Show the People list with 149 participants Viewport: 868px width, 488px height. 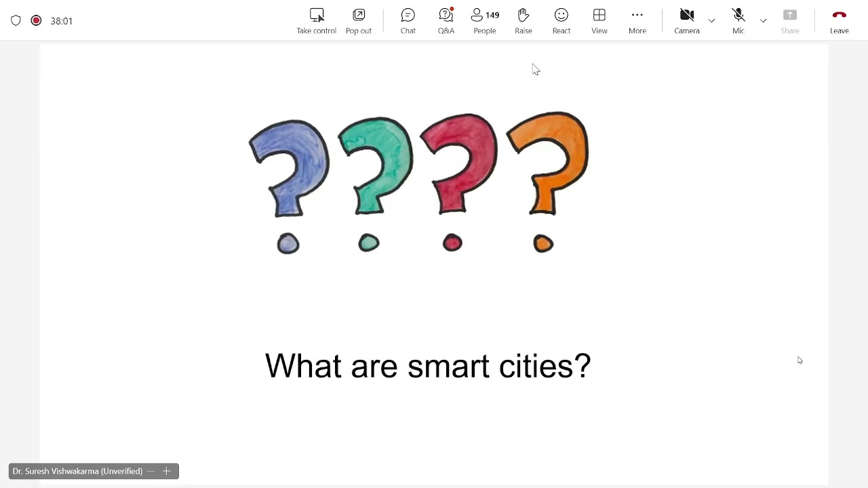485,21
